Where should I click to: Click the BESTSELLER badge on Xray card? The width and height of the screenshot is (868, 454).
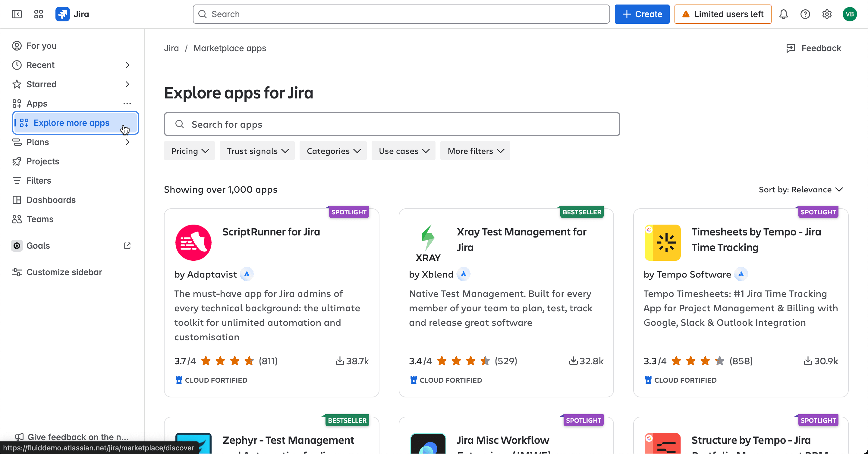[x=582, y=212]
